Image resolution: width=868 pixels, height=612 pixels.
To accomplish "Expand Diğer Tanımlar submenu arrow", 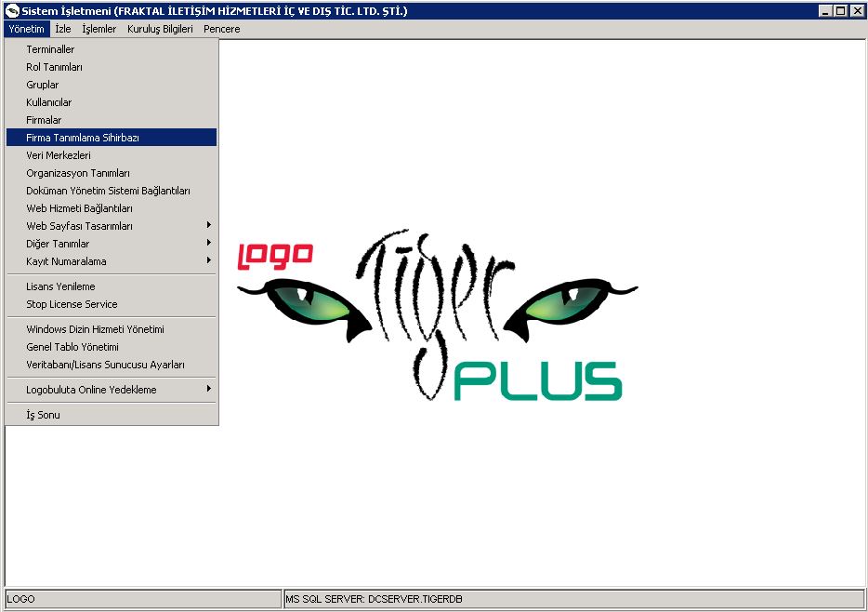I will click(209, 243).
